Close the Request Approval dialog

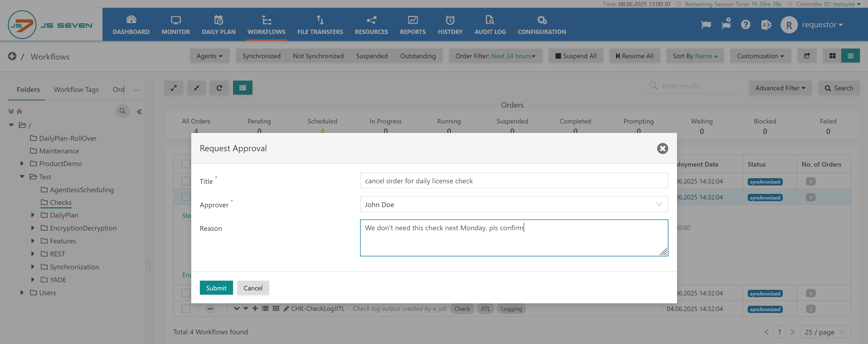(662, 149)
